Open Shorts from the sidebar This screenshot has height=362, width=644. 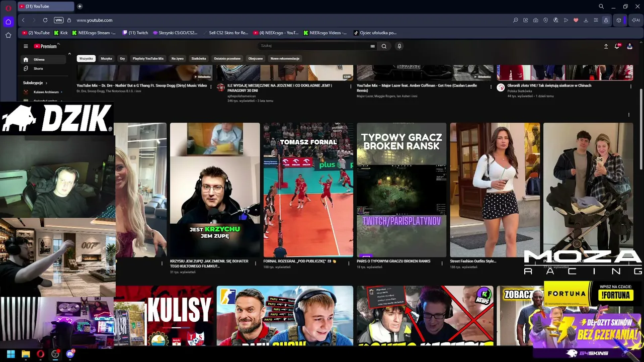coord(44,68)
